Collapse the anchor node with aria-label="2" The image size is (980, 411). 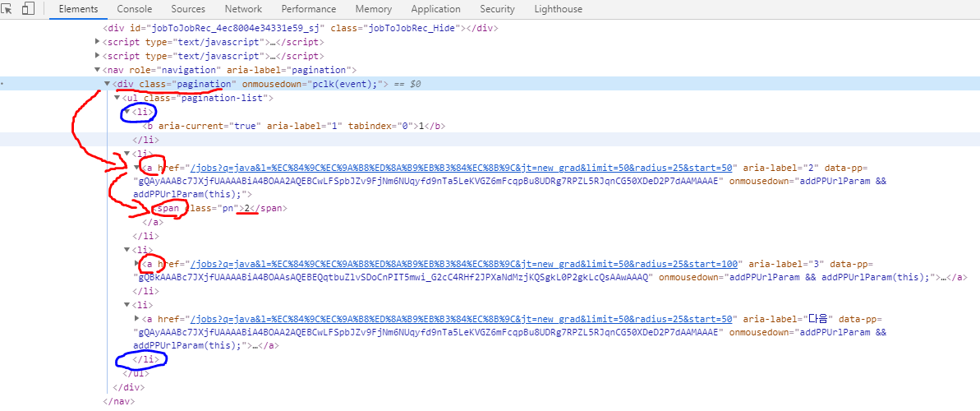[137, 168]
